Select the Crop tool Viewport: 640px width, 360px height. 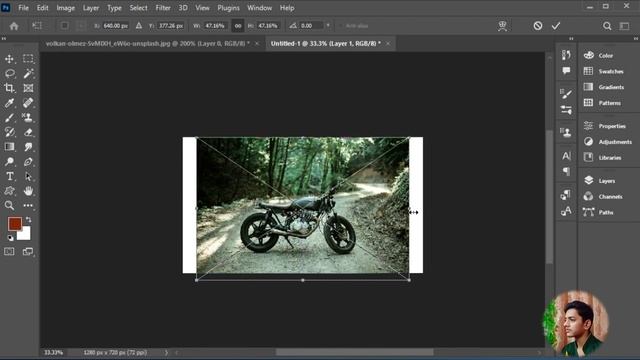pyautogui.click(x=9, y=88)
